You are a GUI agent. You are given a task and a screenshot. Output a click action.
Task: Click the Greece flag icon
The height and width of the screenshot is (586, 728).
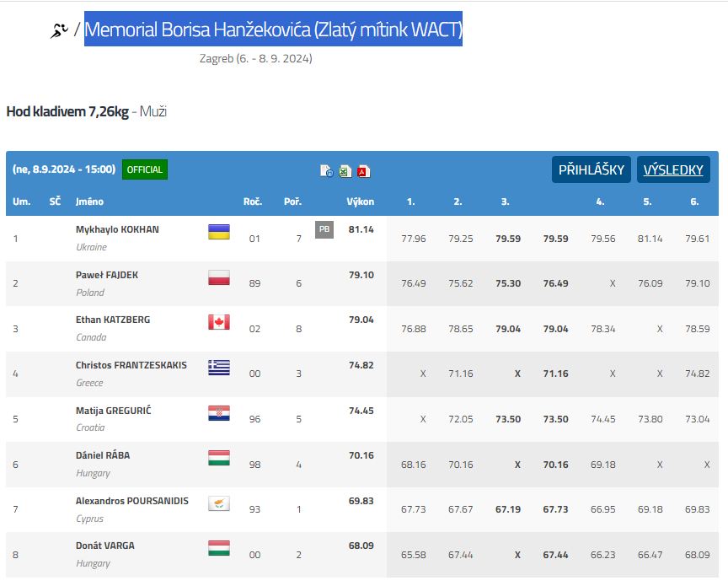click(219, 367)
